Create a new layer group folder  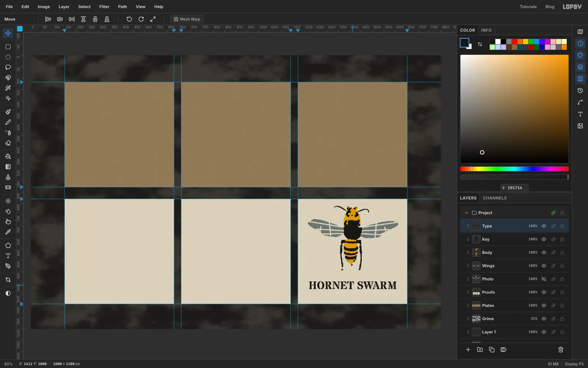[480, 350]
